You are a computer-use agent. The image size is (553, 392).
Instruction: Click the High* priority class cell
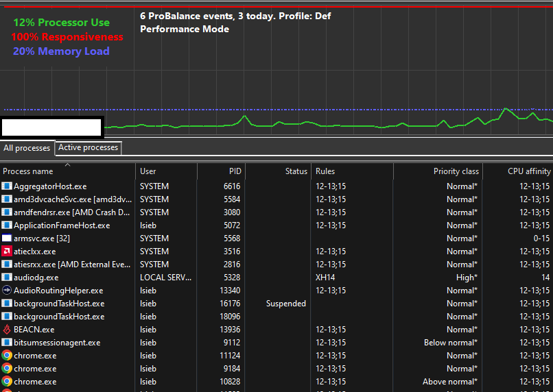point(467,278)
